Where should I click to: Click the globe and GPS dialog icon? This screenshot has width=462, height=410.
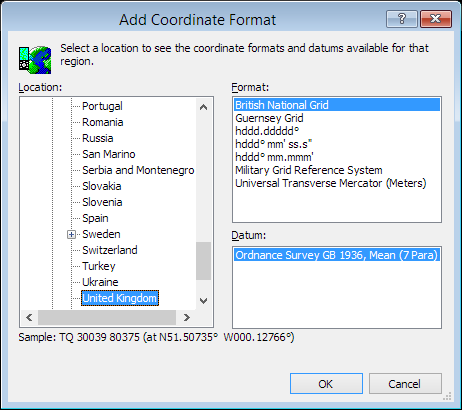pos(35,60)
